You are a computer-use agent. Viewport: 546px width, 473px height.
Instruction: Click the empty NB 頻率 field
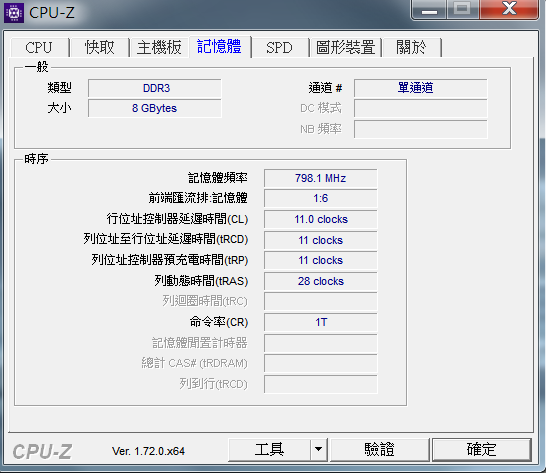click(421, 129)
